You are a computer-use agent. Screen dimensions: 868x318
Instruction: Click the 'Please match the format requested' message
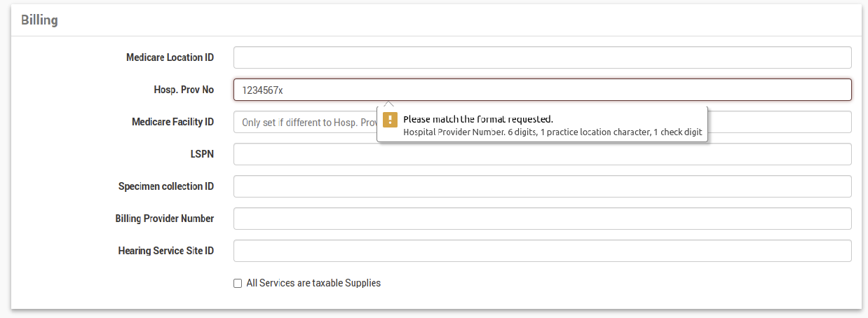point(478,118)
